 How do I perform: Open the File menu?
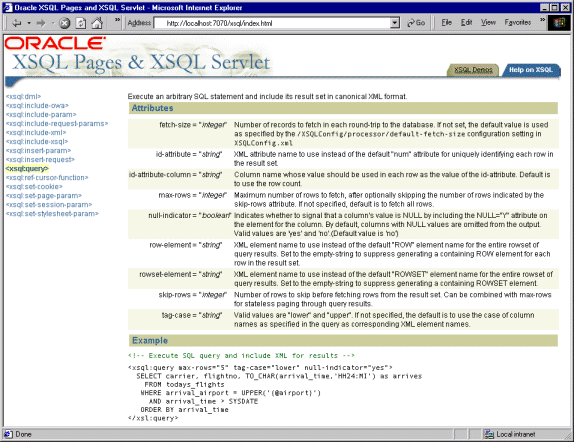[x=446, y=23]
